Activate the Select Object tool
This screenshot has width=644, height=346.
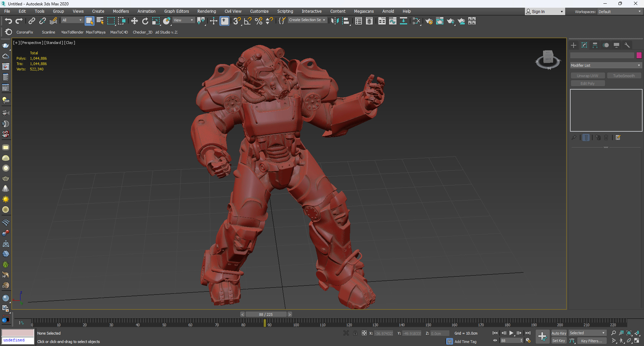89,21
